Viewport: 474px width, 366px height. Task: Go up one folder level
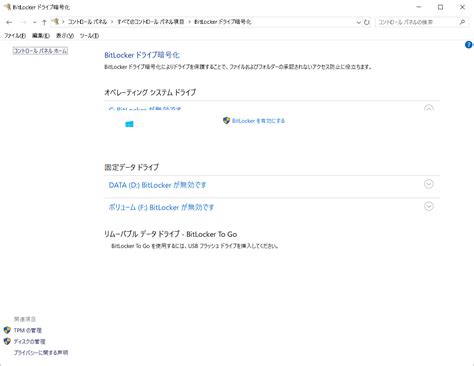coord(44,22)
